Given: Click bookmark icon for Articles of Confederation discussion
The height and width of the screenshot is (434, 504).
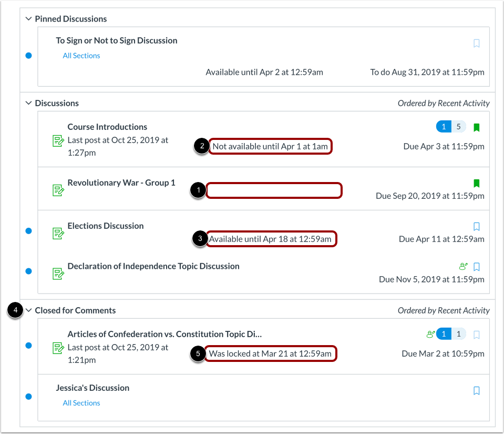Looking at the screenshot, I should point(476,335).
